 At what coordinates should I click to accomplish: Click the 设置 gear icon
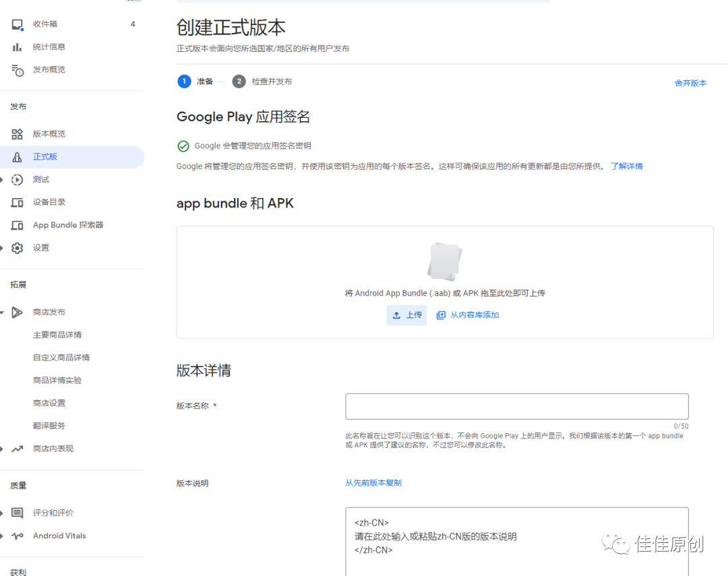pos(17,248)
